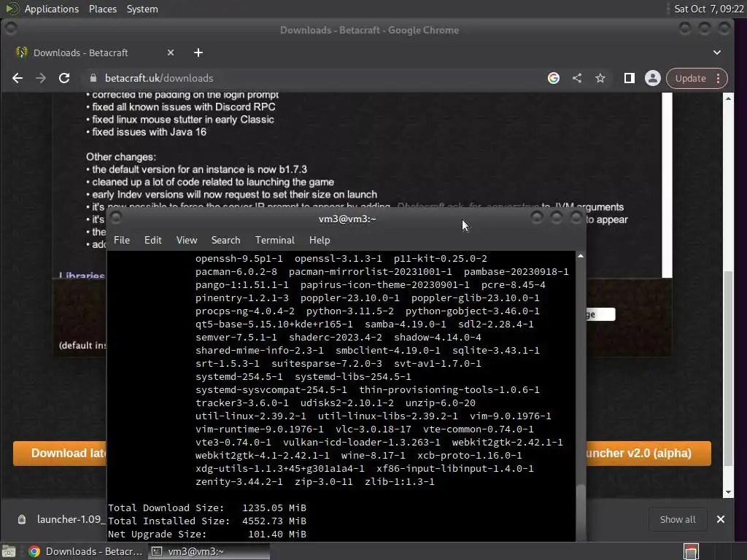Click the Download latest orange button
747x560 pixels.
(x=60, y=454)
